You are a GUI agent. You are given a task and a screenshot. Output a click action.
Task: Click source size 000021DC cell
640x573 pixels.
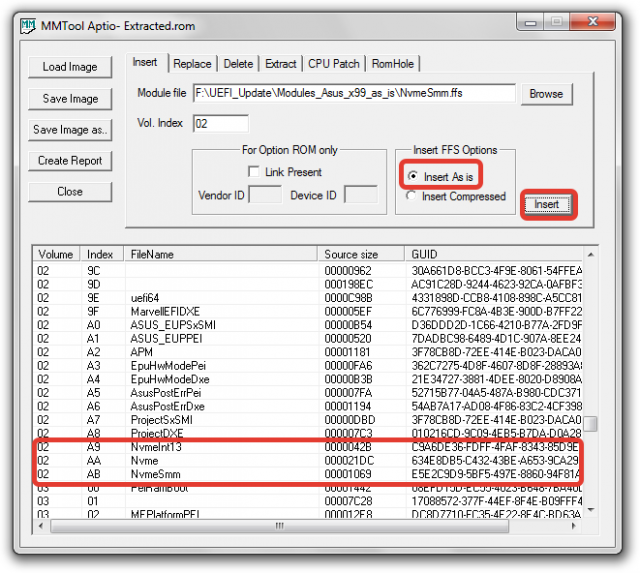pos(349,460)
